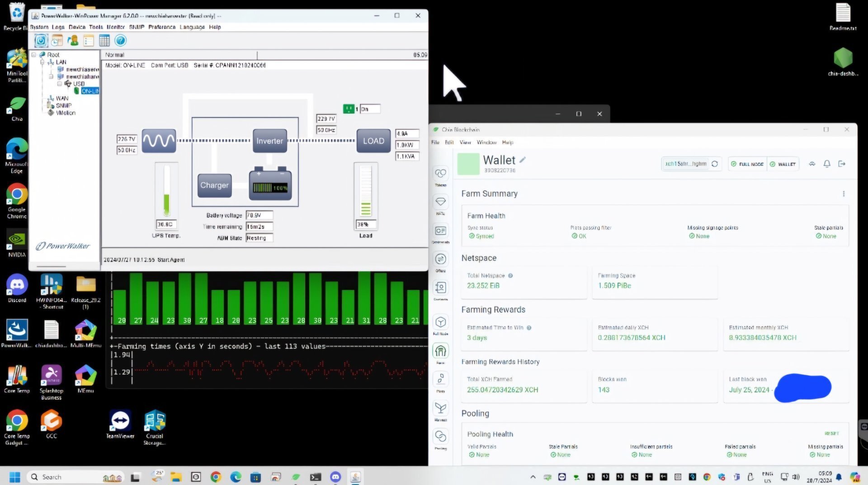The width and height of the screenshot is (868, 485).
Task: Click info icon next to Total Netspace
Action: 510,276
